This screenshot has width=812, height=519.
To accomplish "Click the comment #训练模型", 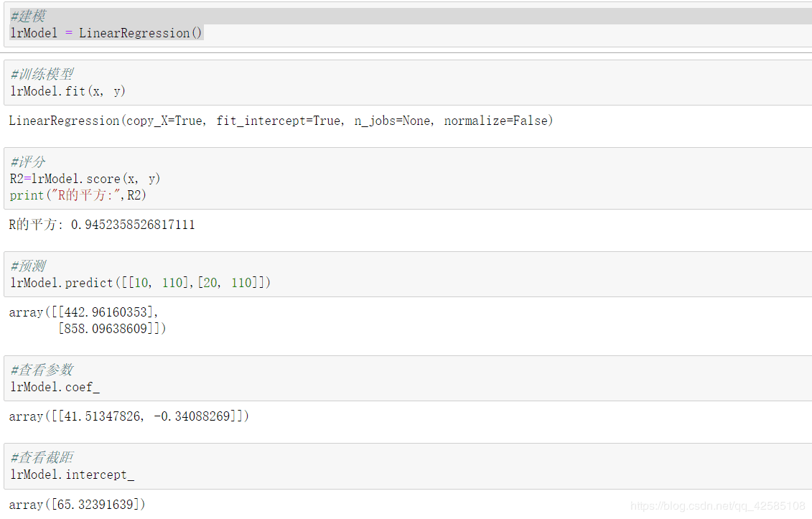I will point(42,75).
